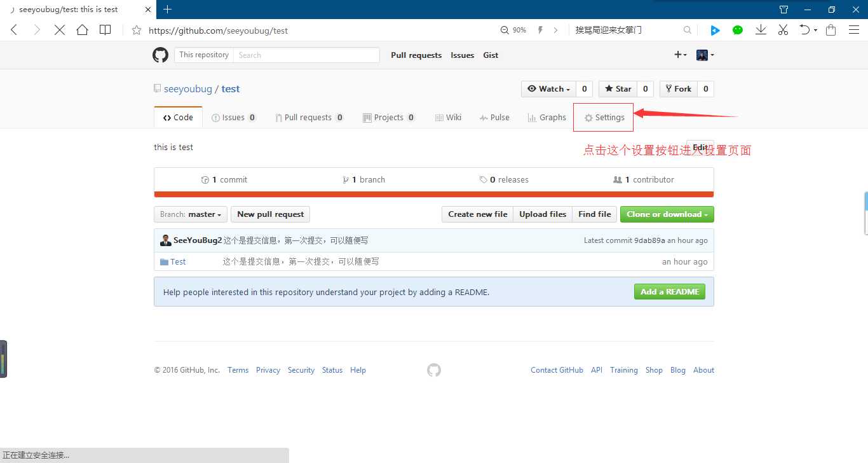Screen dimensions: 868x463
Task: Open the Privacy footer link
Action: (268, 370)
